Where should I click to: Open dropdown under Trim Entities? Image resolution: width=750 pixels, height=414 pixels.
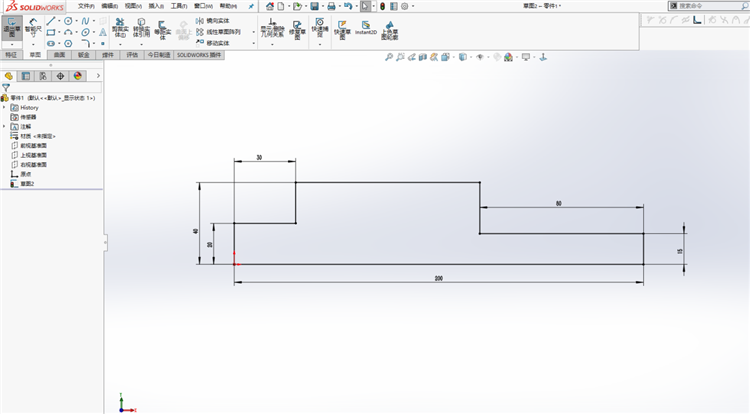120,44
